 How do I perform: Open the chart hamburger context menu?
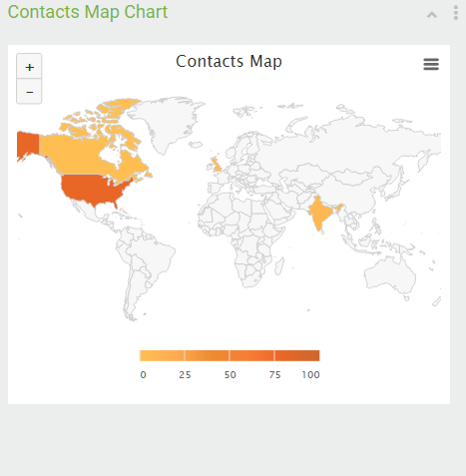coord(431,64)
